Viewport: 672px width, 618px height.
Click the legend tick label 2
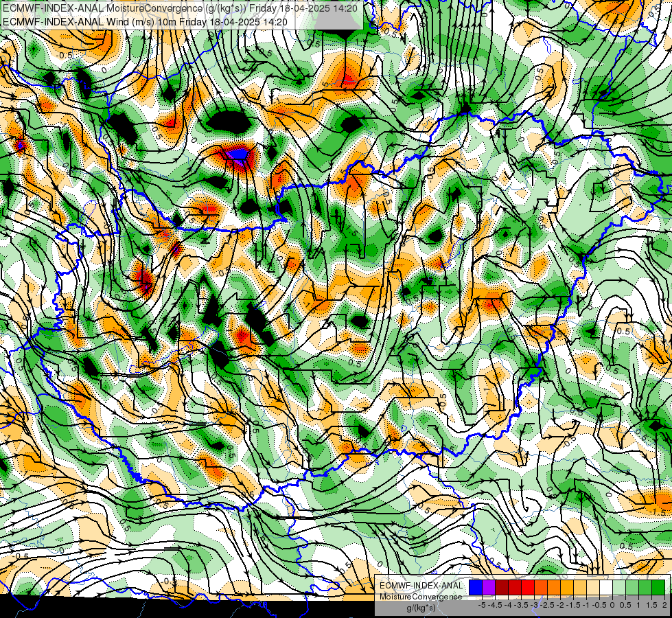tap(664, 605)
